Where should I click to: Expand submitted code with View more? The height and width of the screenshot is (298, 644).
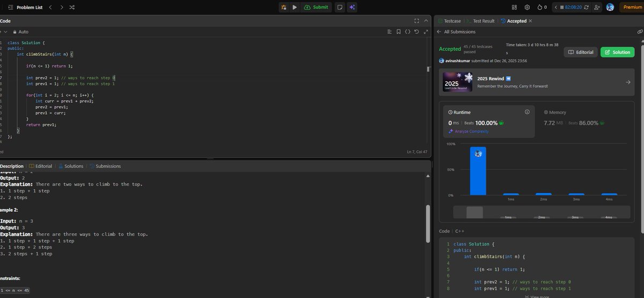537,296
